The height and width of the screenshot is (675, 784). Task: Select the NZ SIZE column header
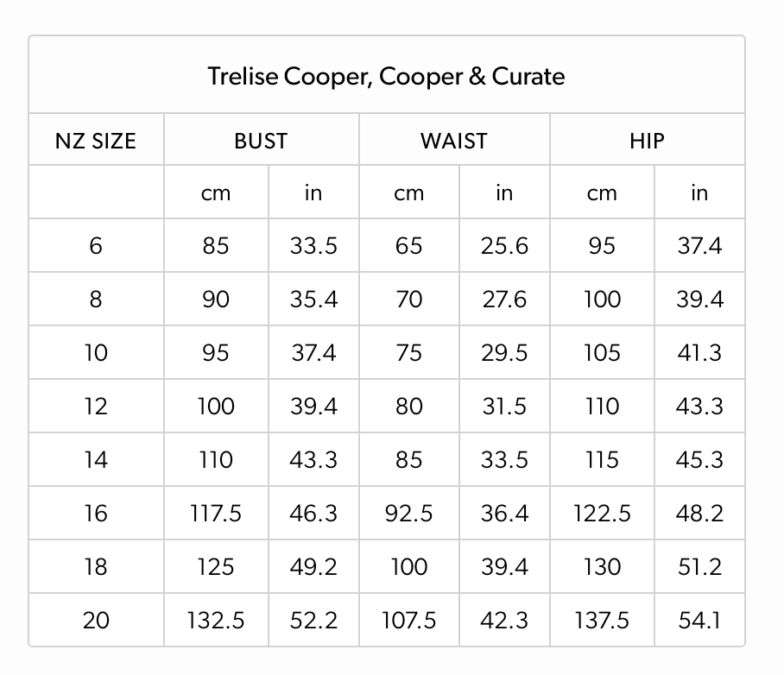click(x=96, y=141)
